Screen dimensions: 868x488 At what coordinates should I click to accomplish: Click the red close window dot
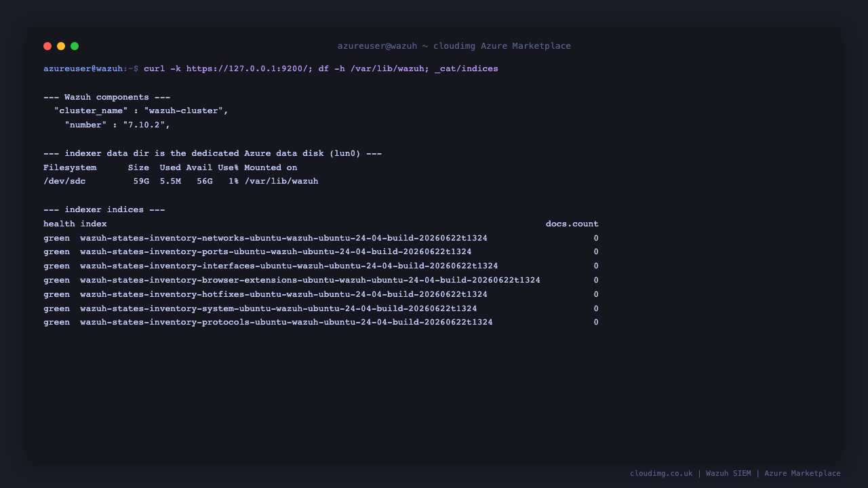coord(47,46)
